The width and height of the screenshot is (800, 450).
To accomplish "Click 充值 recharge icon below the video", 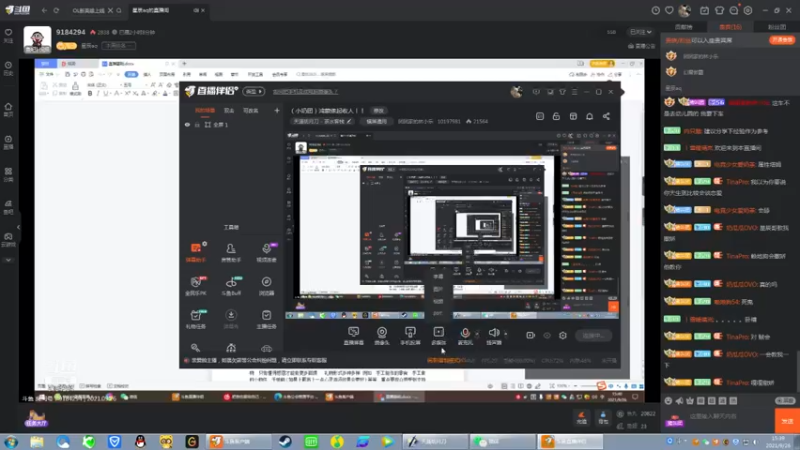I will [582, 418].
